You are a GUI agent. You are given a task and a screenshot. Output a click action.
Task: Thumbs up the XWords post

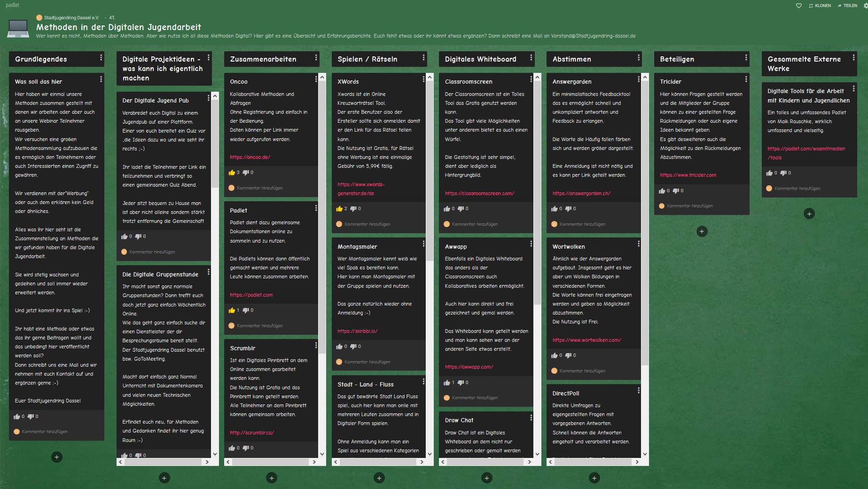339,209
